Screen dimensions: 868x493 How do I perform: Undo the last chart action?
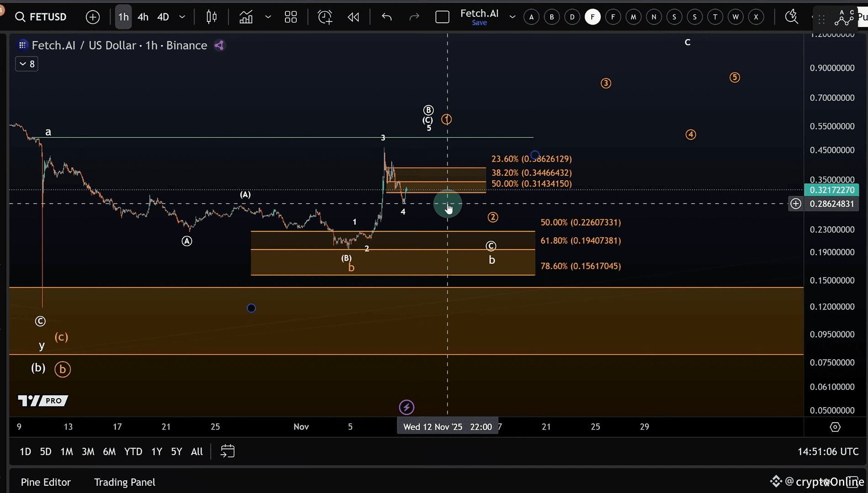click(387, 17)
